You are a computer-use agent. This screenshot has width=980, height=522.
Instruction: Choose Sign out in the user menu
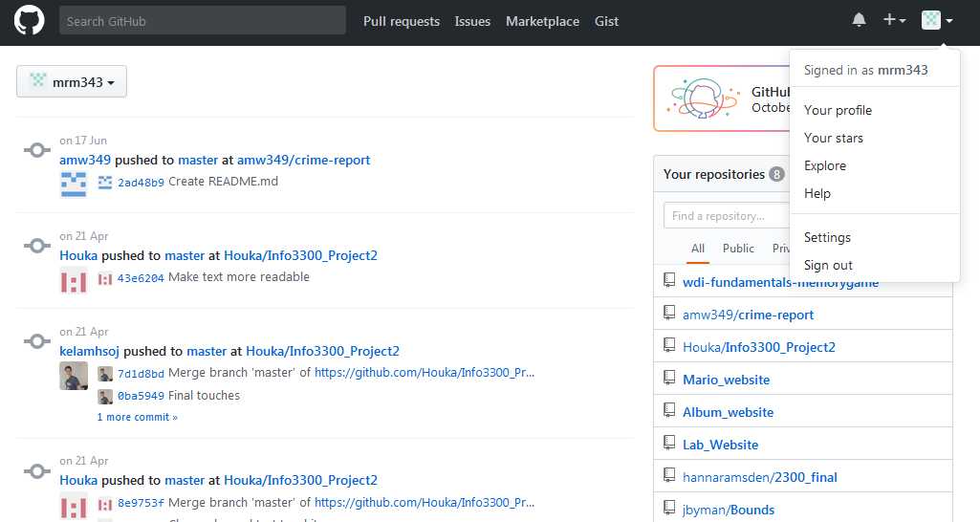[x=828, y=265]
